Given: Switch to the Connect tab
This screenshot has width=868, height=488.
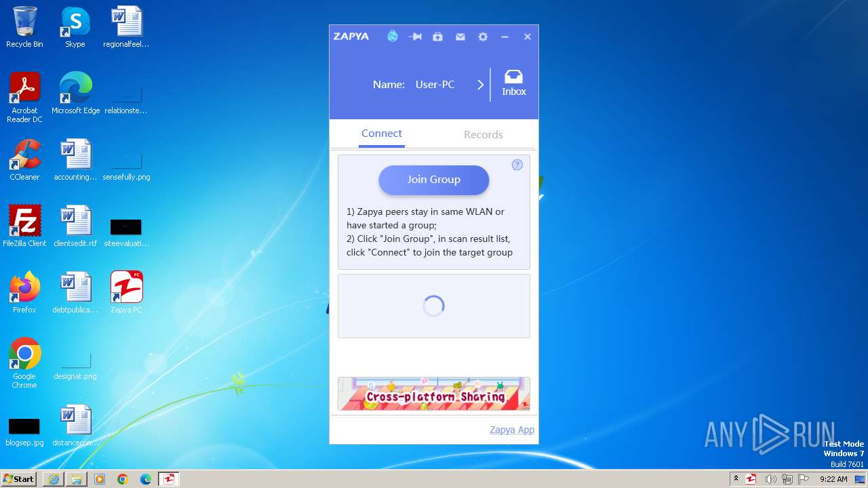Looking at the screenshot, I should 382,134.
